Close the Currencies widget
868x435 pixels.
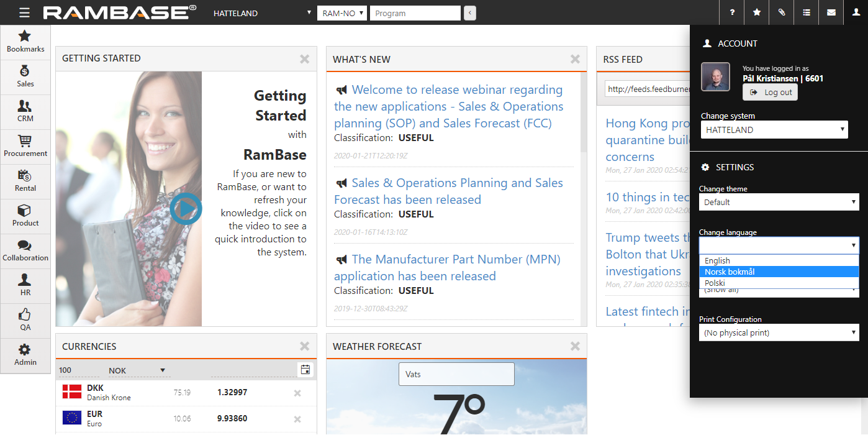point(304,346)
